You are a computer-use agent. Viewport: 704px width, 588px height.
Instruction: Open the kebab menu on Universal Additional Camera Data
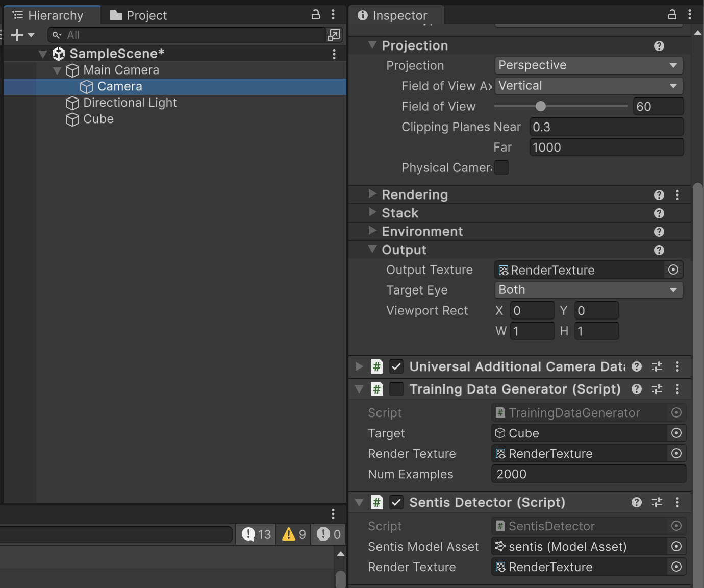tap(678, 366)
